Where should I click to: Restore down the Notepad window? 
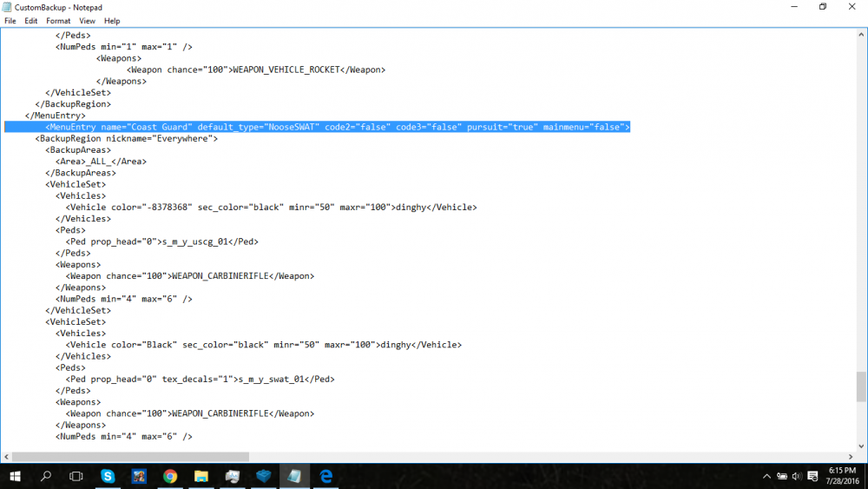(823, 7)
